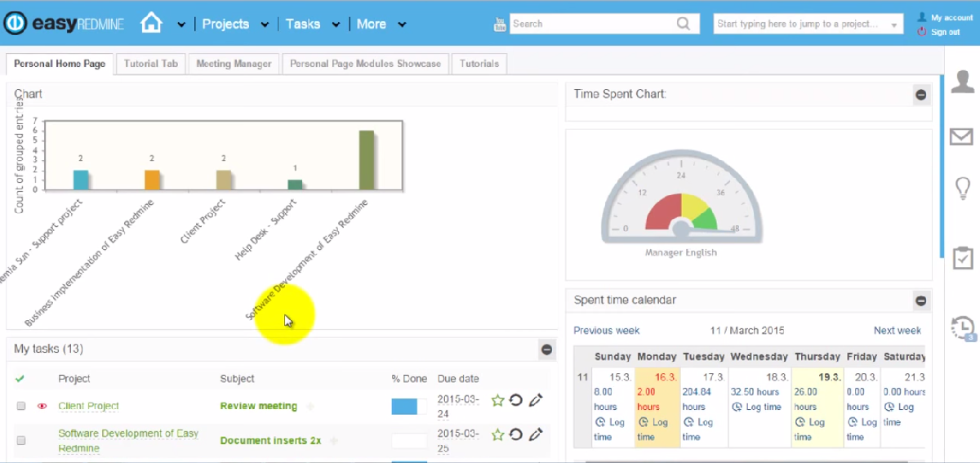Open the Document inserts 2x task link
The width and height of the screenshot is (980, 463).
pos(270,440)
